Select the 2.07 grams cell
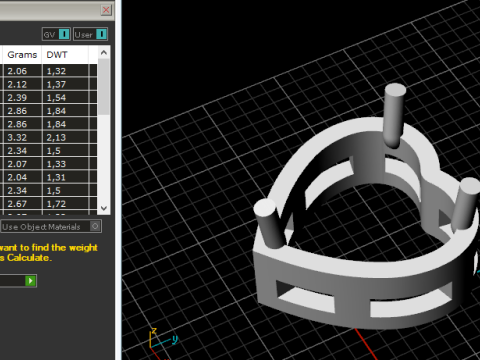 [22, 164]
